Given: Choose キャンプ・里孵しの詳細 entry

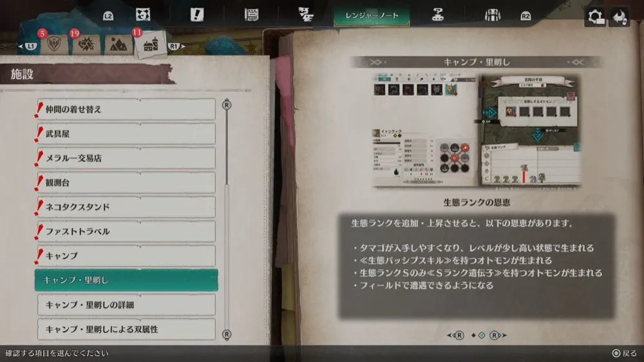Looking at the screenshot, I should [126, 305].
